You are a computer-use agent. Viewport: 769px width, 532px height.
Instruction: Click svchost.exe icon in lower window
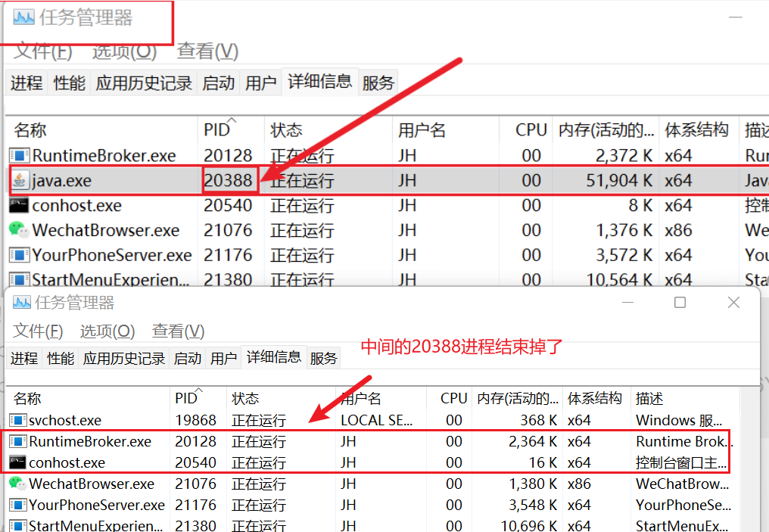18,420
